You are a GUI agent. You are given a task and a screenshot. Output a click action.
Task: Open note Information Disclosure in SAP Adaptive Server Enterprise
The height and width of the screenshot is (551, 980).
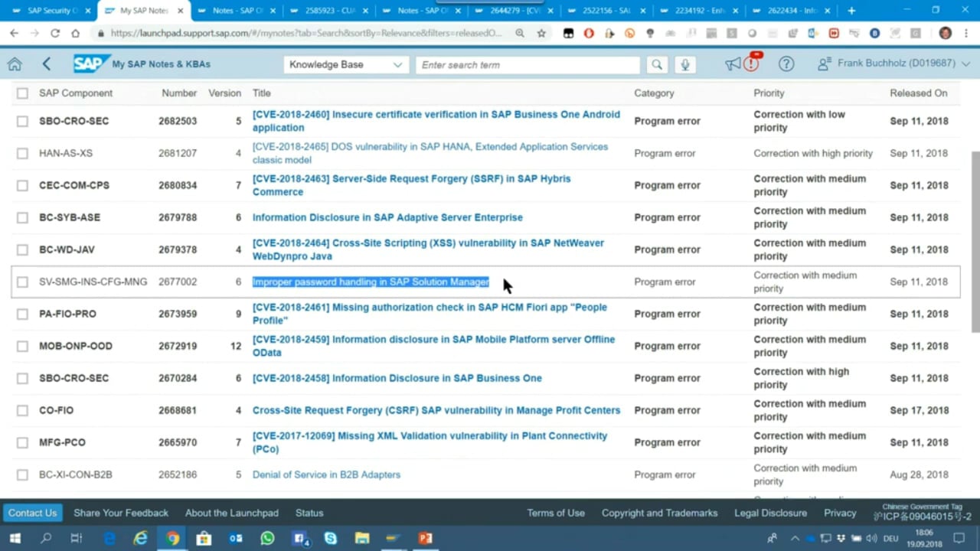coord(387,217)
